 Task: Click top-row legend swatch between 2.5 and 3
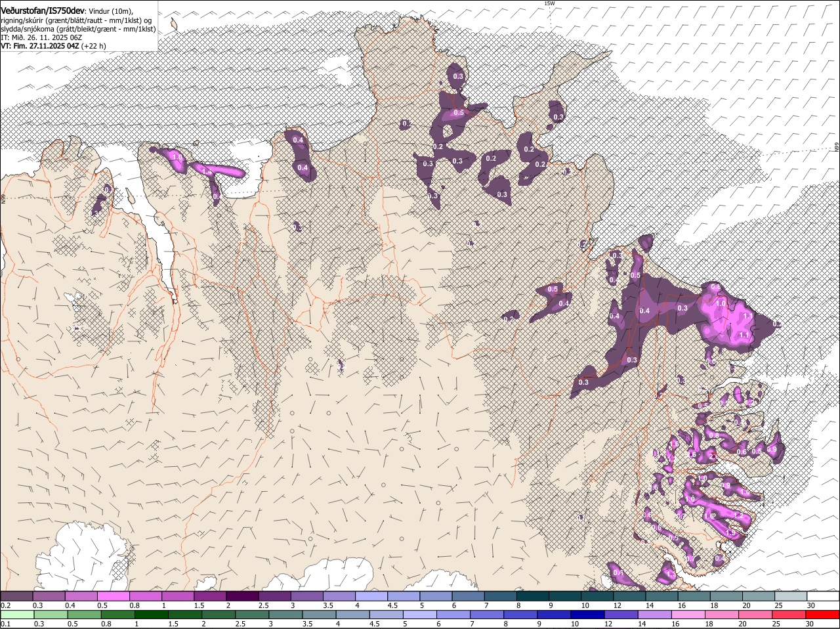coord(274,596)
